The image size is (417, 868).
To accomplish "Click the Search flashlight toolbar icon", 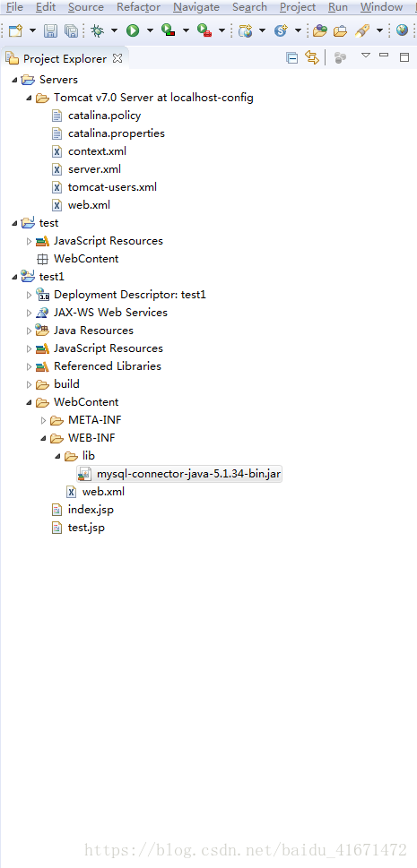I will (362, 30).
